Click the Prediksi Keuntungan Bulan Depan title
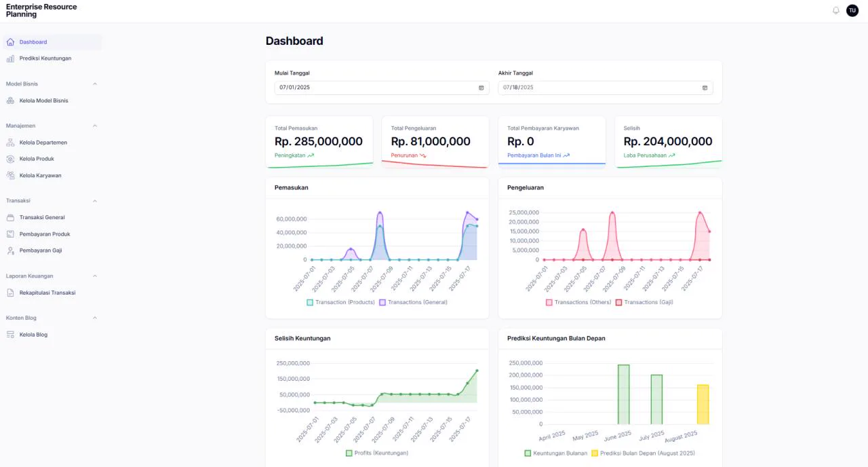 556,338
